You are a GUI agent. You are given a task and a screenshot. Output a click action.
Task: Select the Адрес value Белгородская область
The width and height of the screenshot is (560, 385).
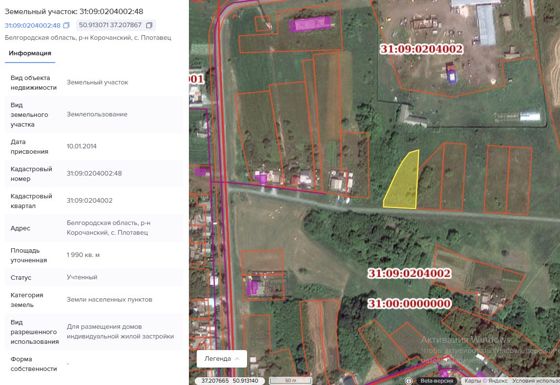click(x=108, y=228)
